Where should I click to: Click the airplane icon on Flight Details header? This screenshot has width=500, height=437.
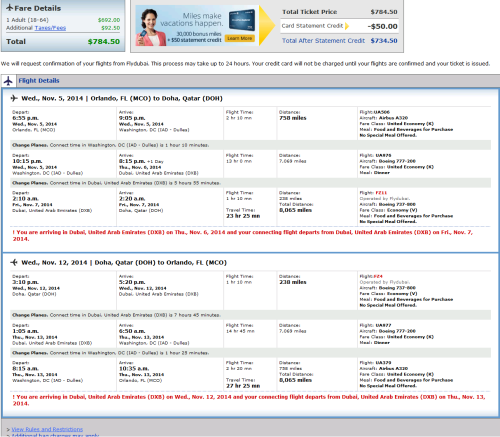(8, 81)
